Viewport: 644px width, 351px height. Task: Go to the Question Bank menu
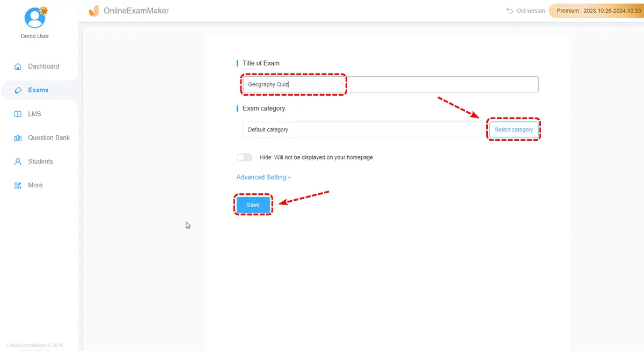click(x=49, y=138)
